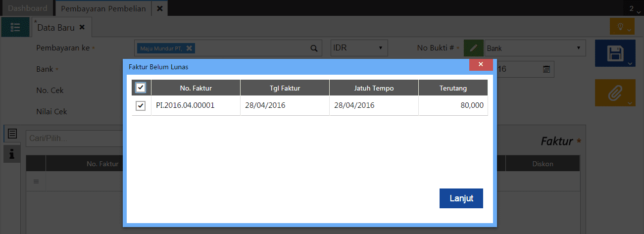This screenshot has width=644, height=234.
Task: Click the info icon in left sidebar
Action: (x=12, y=154)
